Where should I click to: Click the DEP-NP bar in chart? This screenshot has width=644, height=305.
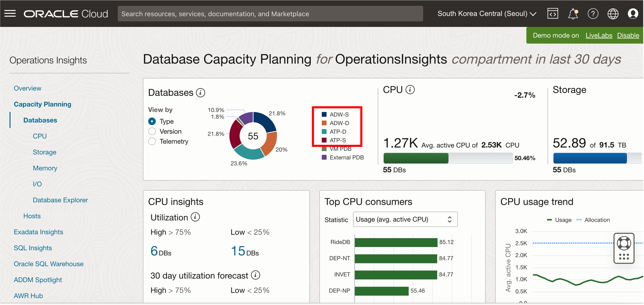click(x=381, y=291)
